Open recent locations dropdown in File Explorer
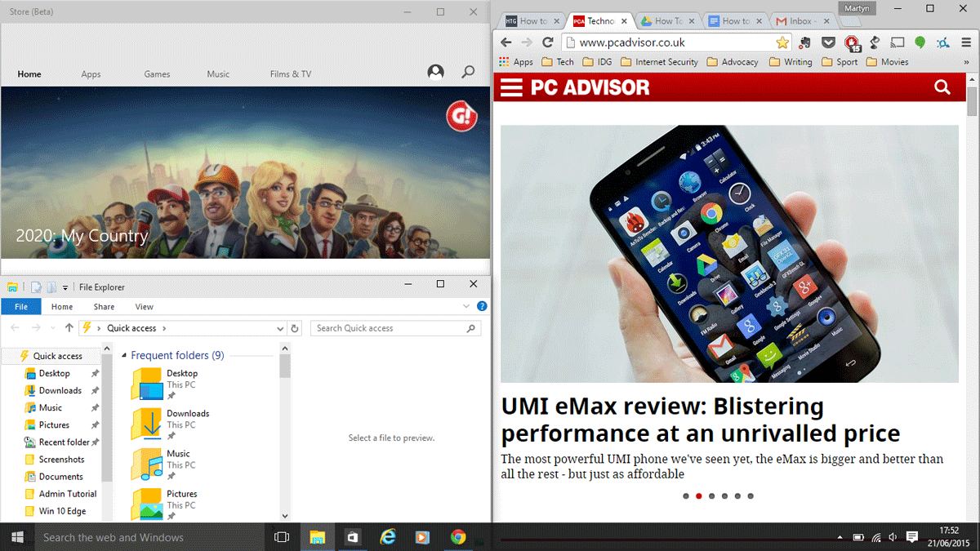Image resolution: width=980 pixels, height=551 pixels. [x=52, y=328]
